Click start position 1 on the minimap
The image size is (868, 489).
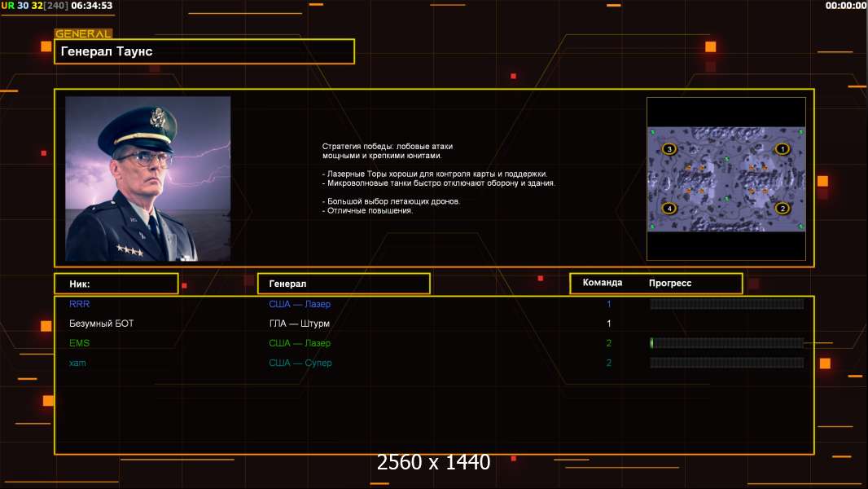(782, 149)
